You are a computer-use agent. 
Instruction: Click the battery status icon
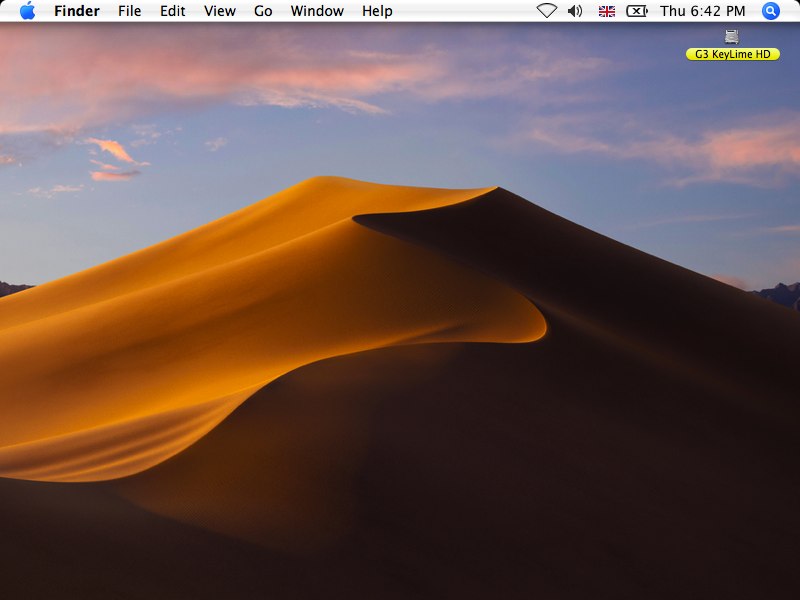(x=637, y=11)
